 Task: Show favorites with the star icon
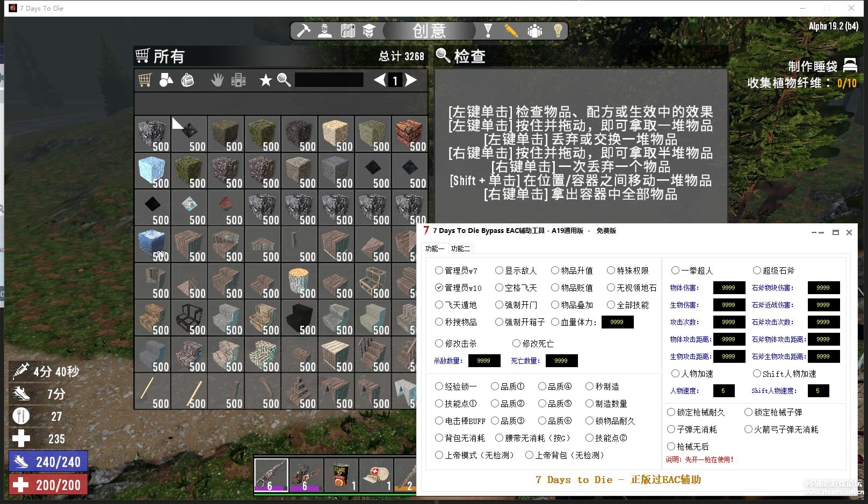tap(265, 81)
